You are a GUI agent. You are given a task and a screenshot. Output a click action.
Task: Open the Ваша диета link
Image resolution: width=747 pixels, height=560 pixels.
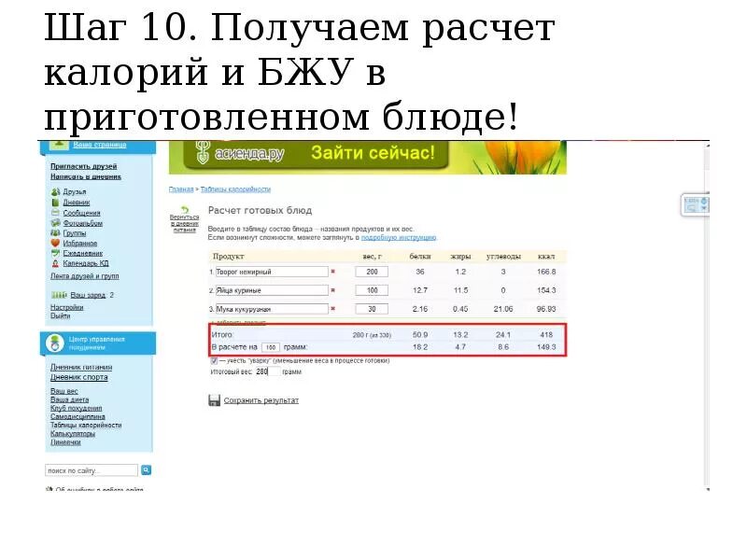coord(69,399)
